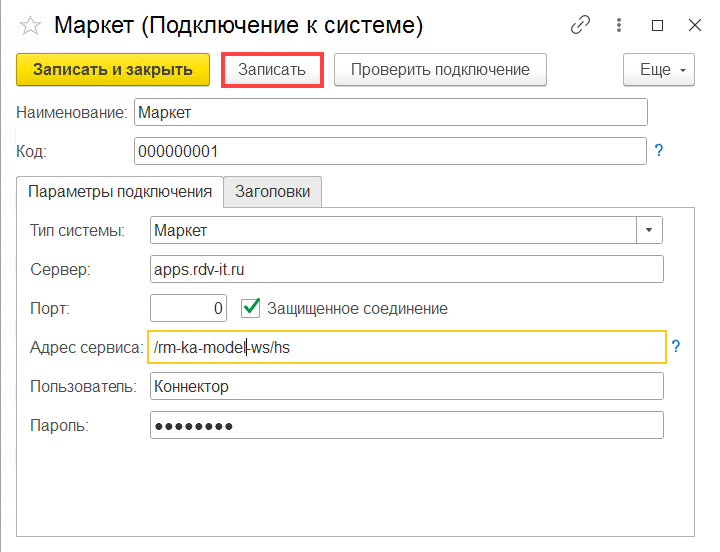Toggle the Защищенное соединение checkbox
Screen dimensions: 720x552
252,308
